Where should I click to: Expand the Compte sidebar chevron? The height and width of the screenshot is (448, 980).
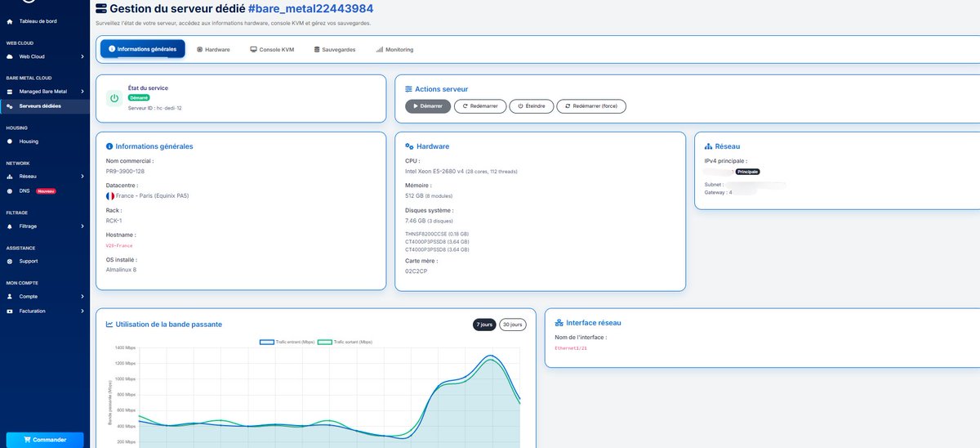tap(82, 297)
